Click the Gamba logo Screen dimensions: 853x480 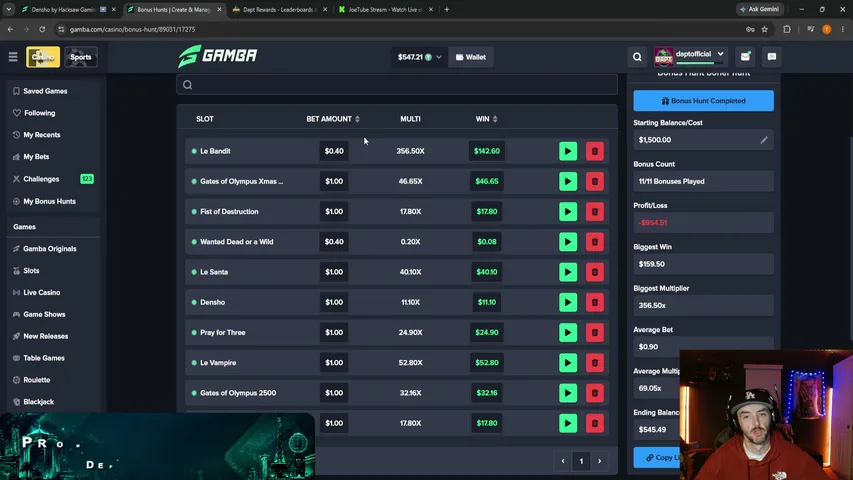tap(218, 56)
